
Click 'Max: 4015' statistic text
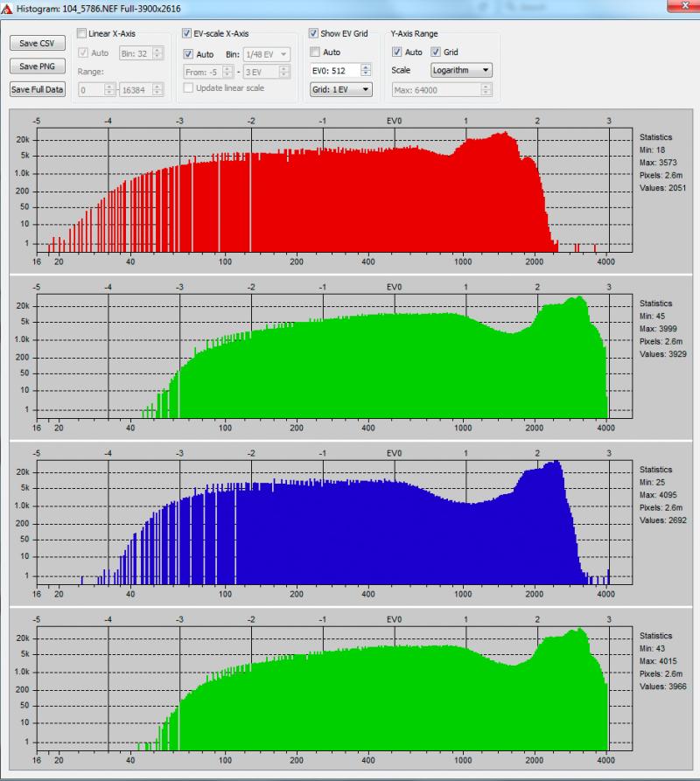(658, 661)
